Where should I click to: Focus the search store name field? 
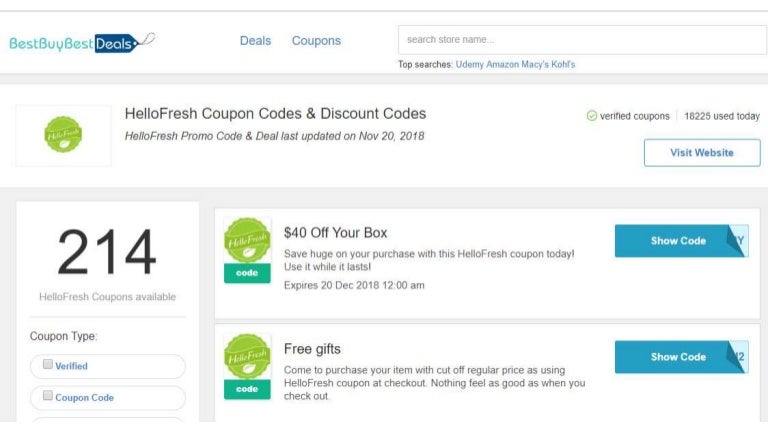(581, 40)
